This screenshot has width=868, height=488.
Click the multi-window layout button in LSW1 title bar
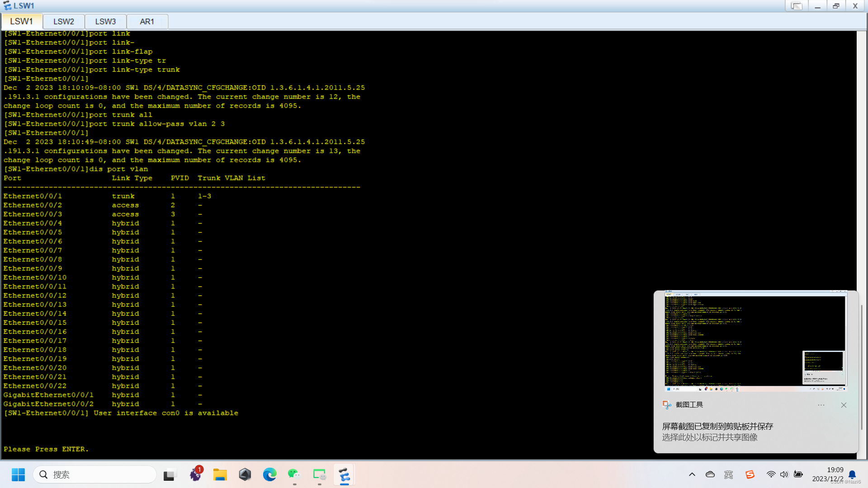(x=797, y=6)
